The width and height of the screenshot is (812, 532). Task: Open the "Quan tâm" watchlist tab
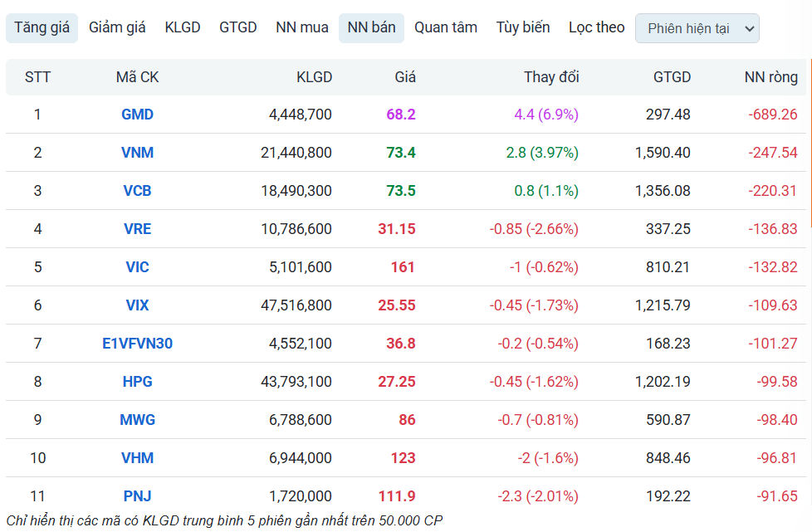pos(446,27)
